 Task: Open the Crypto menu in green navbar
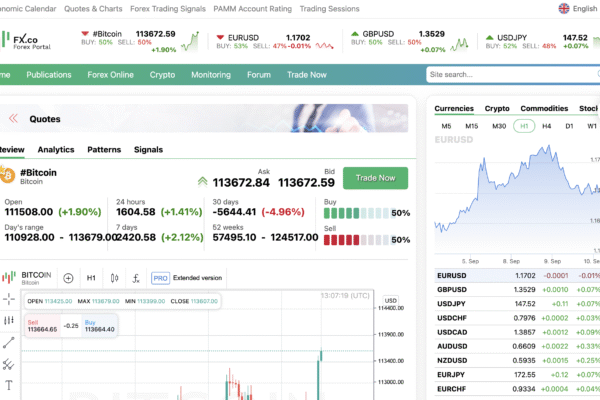click(162, 75)
